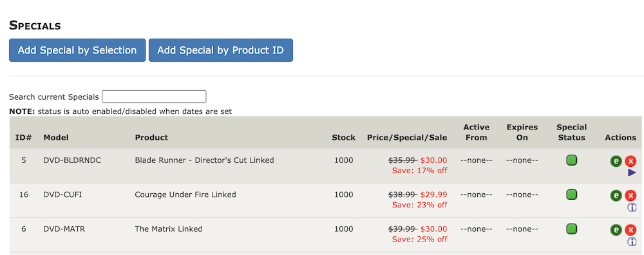Edit the Courage Under Fire special
This screenshot has width=644, height=255.
click(x=616, y=196)
